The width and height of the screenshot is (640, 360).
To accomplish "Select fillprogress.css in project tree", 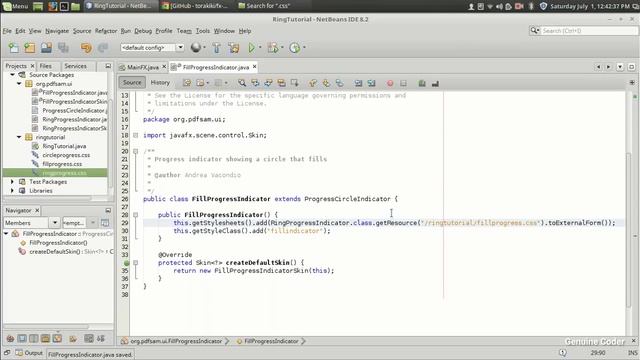I will [62, 164].
